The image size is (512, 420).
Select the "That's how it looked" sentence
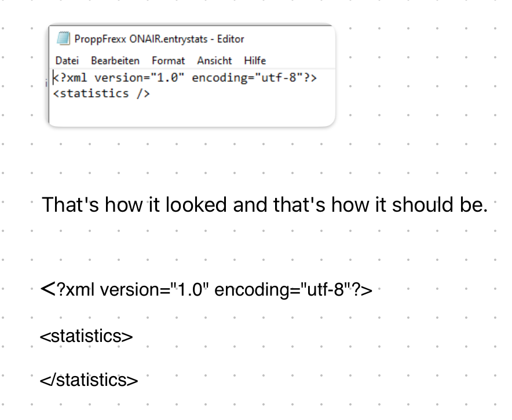coord(264,205)
